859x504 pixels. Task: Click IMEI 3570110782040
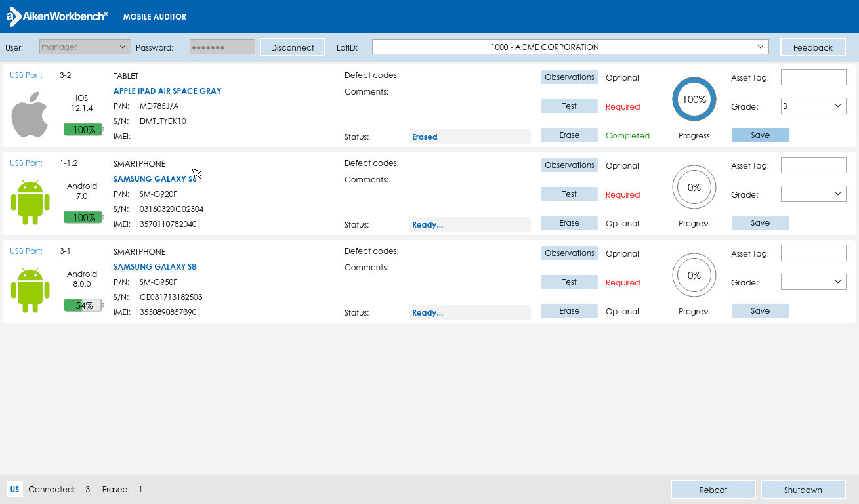click(168, 224)
